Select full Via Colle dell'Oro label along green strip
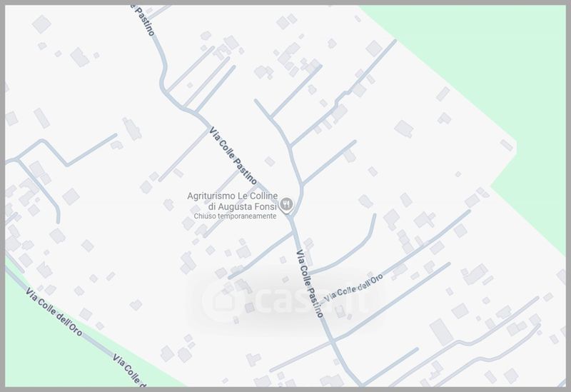571x392 pixels. (54, 311)
